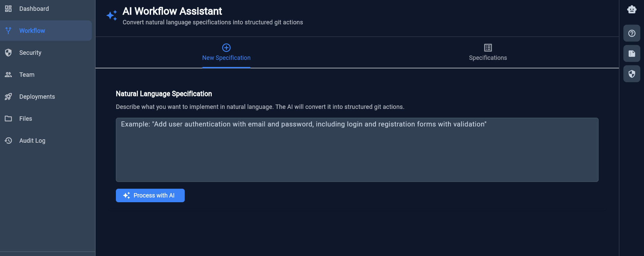Click the sparkle icon beside AI Workflow Assistant
Viewport: 644px width, 256px height.
[112, 16]
